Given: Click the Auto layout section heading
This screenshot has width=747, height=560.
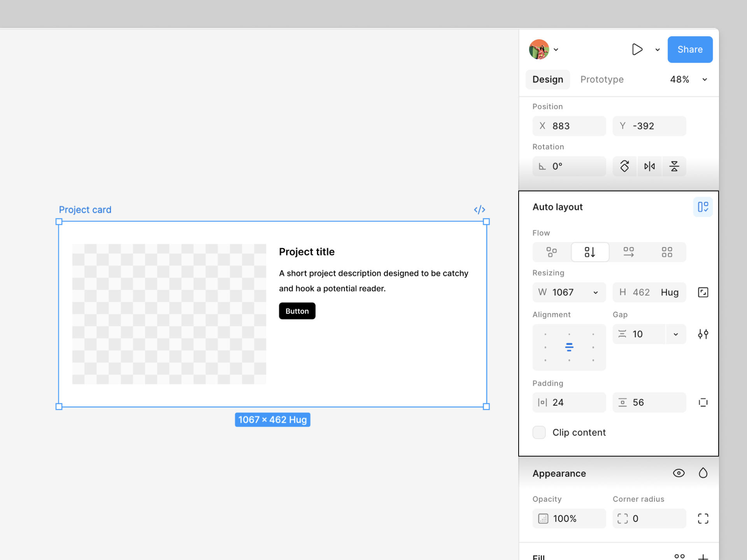Looking at the screenshot, I should coord(558,207).
